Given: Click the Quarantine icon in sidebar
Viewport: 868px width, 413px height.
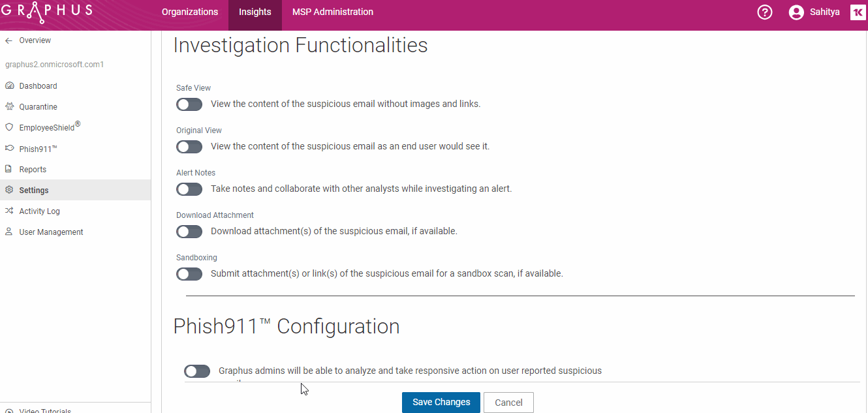Looking at the screenshot, I should tap(9, 107).
